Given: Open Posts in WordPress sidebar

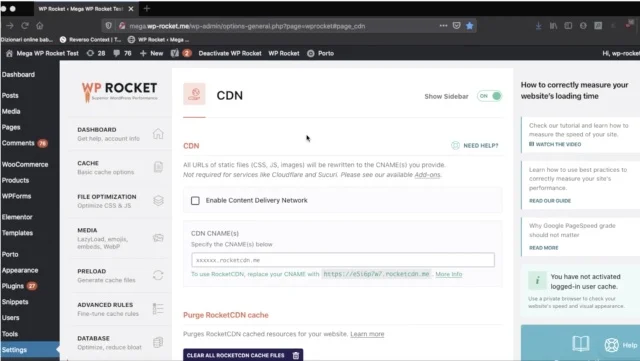Looking at the screenshot, I should 10,95.
